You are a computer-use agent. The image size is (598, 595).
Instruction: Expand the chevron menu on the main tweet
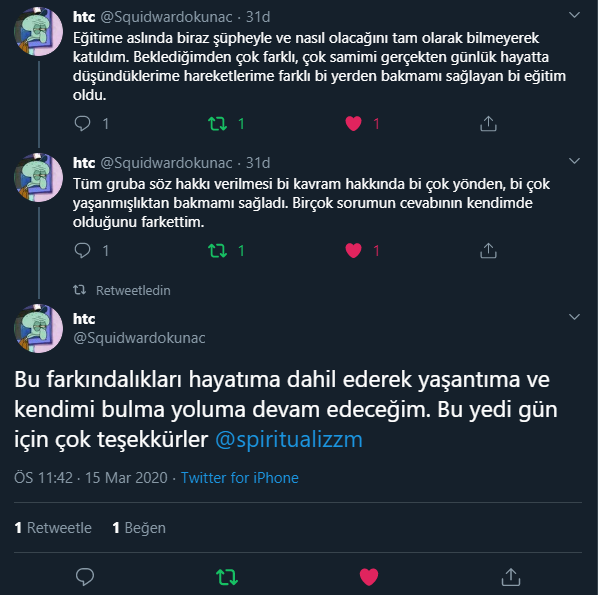574,317
